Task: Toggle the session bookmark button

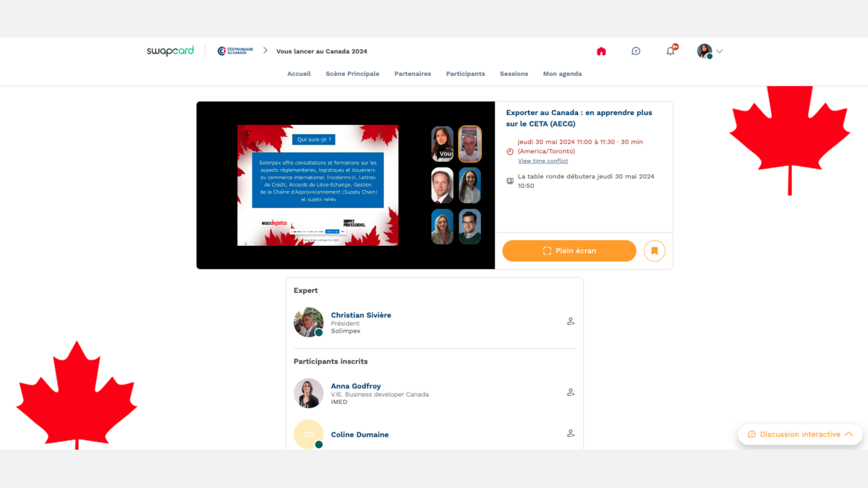Action: pos(654,251)
